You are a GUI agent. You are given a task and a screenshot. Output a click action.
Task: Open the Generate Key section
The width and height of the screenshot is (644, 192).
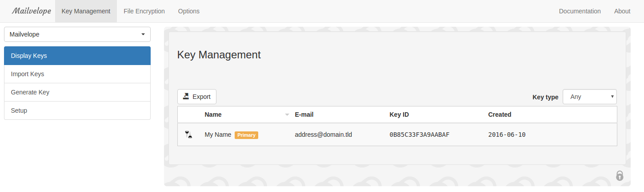77,92
